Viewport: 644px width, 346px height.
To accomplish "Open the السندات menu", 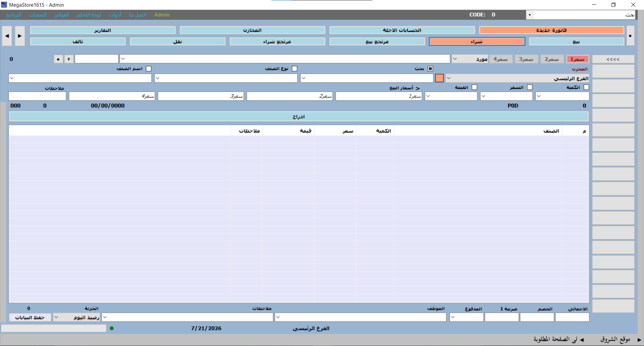I will 38,15.
